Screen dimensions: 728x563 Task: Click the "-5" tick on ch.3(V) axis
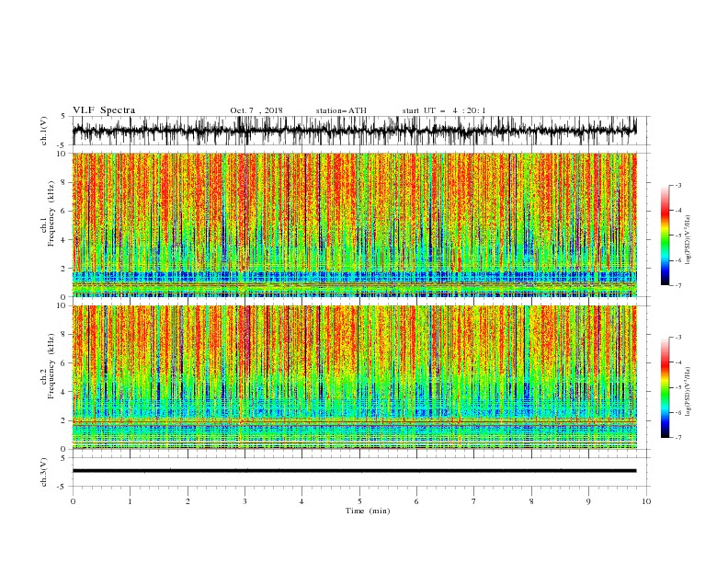63,487
